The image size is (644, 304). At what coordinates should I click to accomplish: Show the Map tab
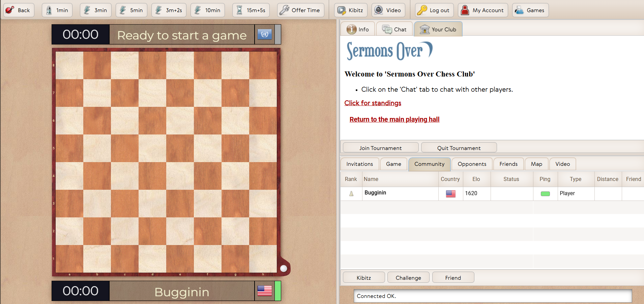pyautogui.click(x=536, y=164)
